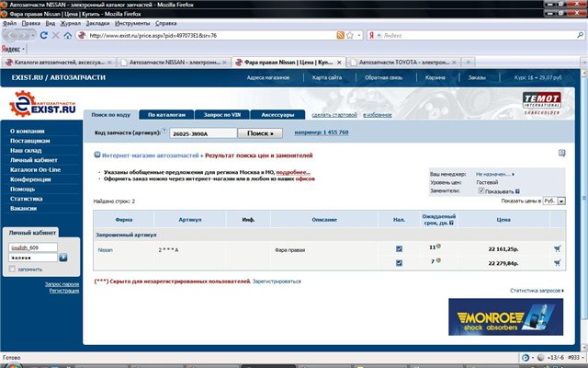Open the Журнал menu
588x368 pixels.
[70, 23]
